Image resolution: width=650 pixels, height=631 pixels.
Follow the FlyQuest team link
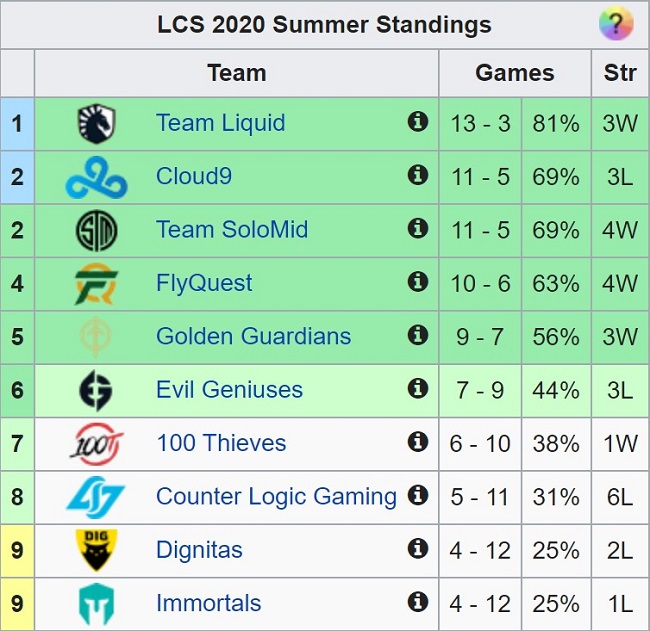(x=204, y=283)
